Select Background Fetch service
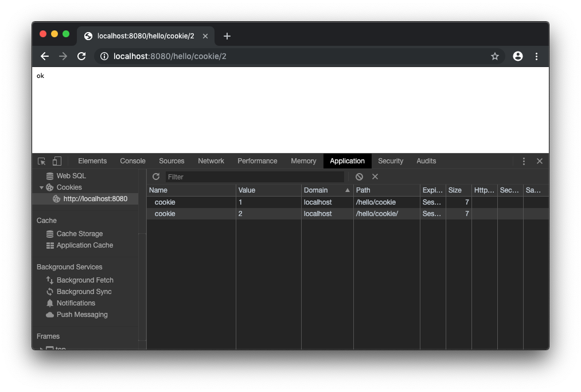 (x=85, y=280)
